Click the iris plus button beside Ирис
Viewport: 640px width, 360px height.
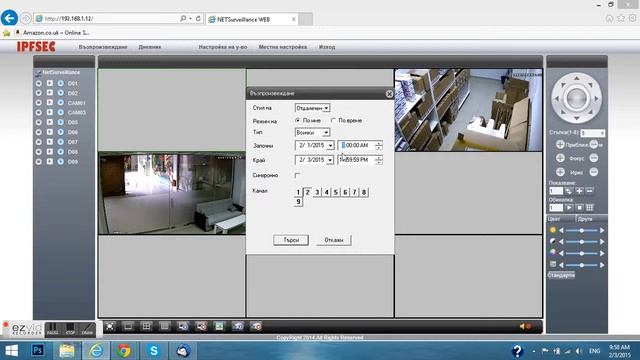click(560, 172)
